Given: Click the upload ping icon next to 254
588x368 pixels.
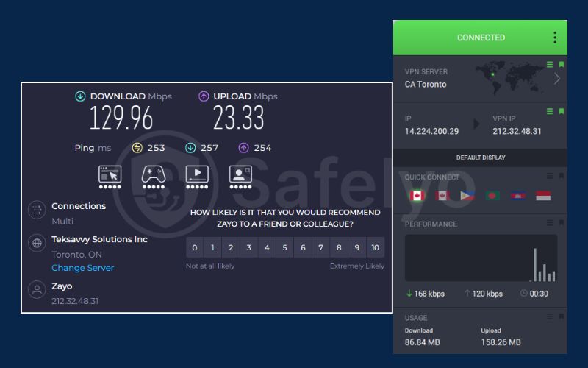Looking at the screenshot, I should (x=244, y=148).
